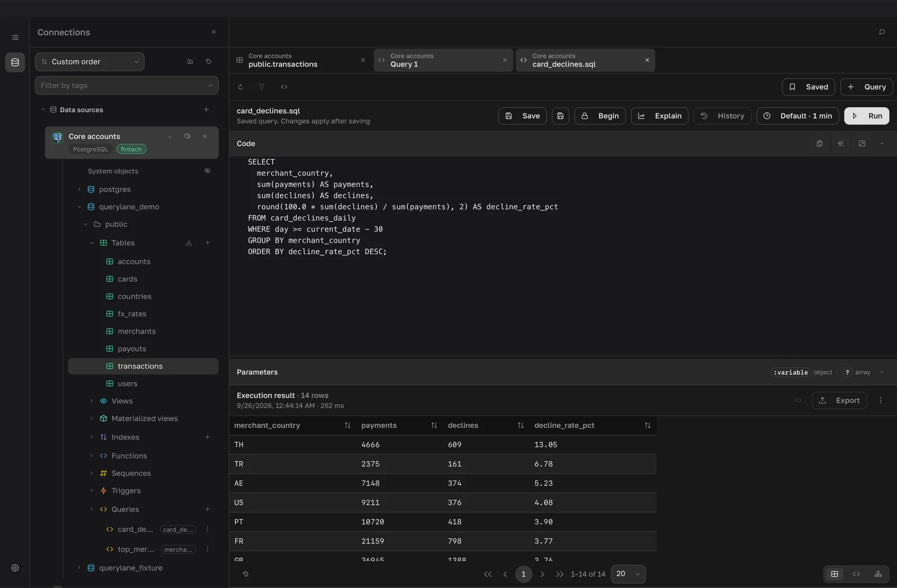
Task: Switch results to grid table view
Action: (x=835, y=574)
